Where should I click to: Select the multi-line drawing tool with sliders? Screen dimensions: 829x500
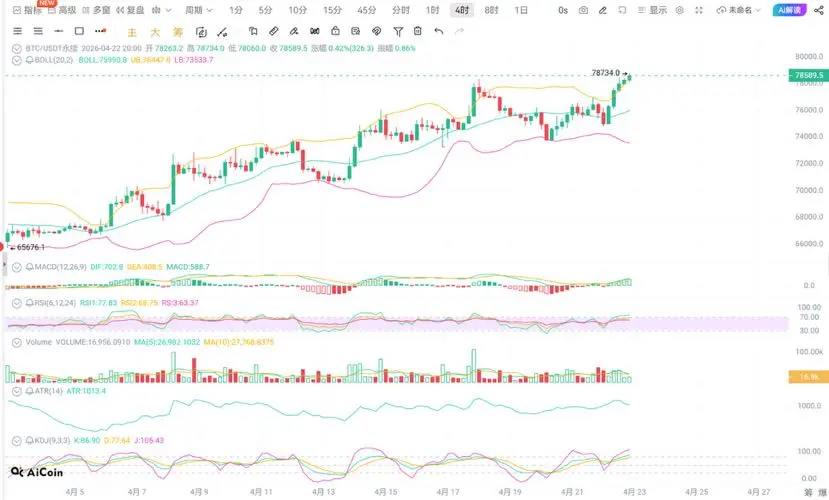[x=17, y=31]
